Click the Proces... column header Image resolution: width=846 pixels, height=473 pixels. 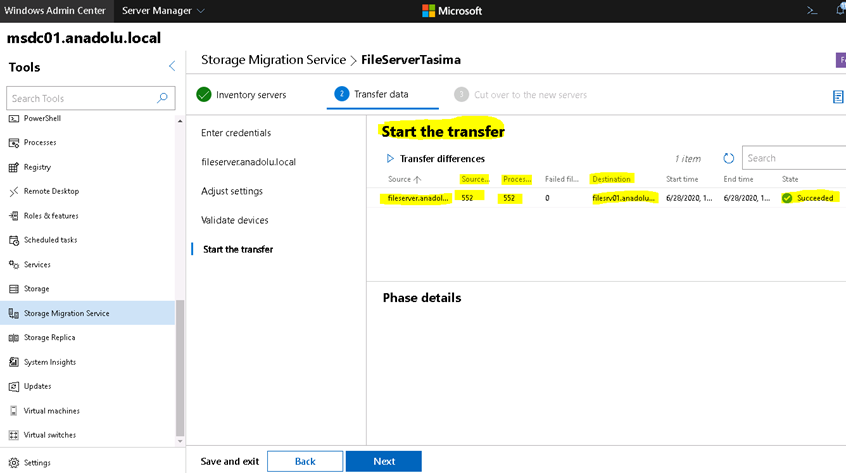(517, 179)
